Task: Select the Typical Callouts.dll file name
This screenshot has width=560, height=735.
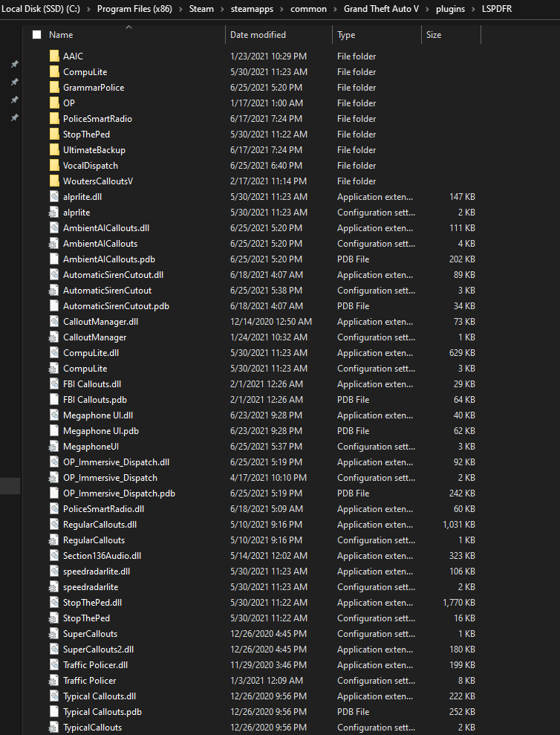Action: click(100, 696)
